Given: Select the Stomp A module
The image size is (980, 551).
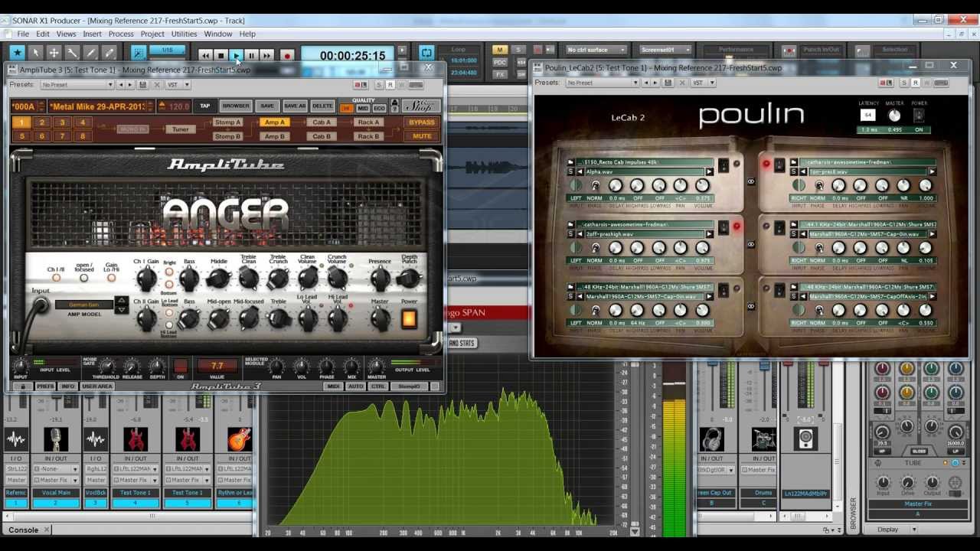Looking at the screenshot, I should click(x=227, y=122).
